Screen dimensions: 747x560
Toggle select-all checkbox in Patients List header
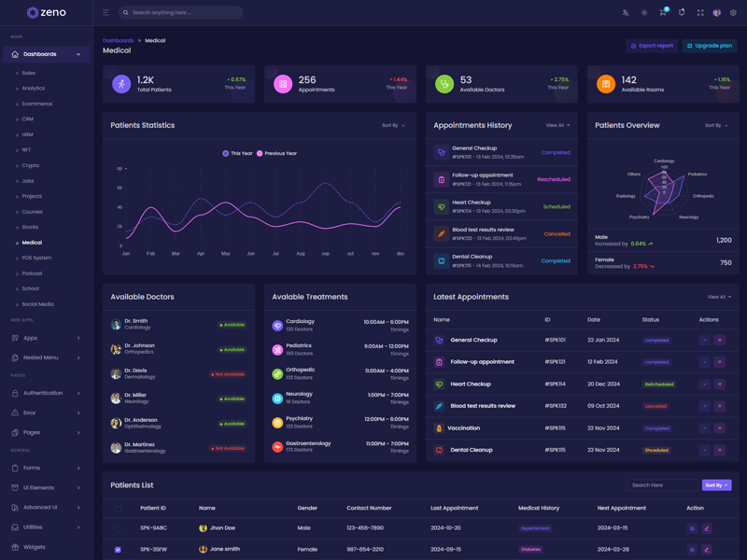click(118, 509)
